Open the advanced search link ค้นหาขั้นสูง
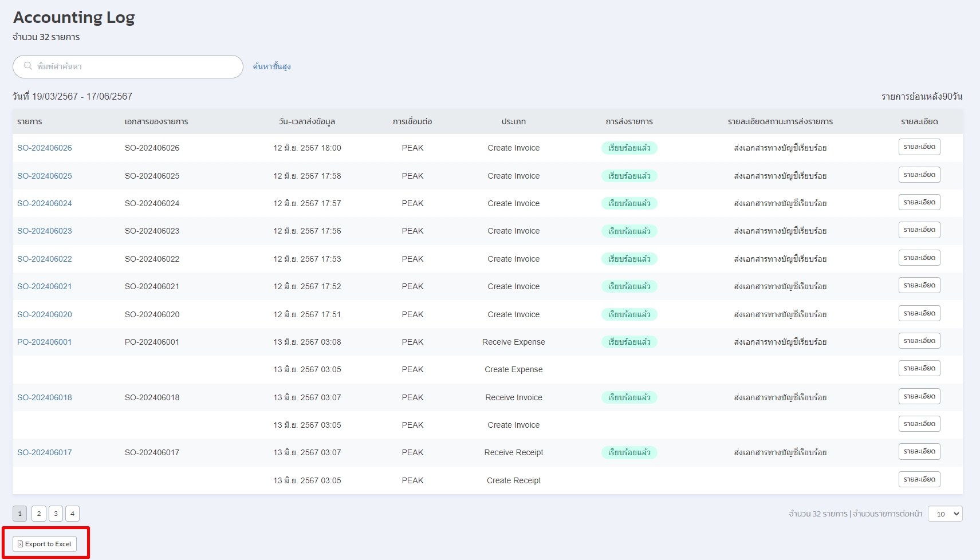 [271, 66]
